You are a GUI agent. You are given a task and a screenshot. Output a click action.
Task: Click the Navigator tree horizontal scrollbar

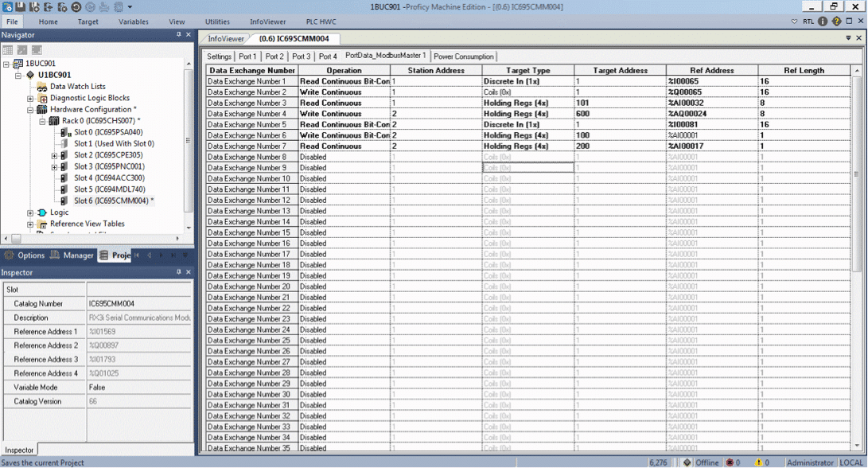pos(94,239)
